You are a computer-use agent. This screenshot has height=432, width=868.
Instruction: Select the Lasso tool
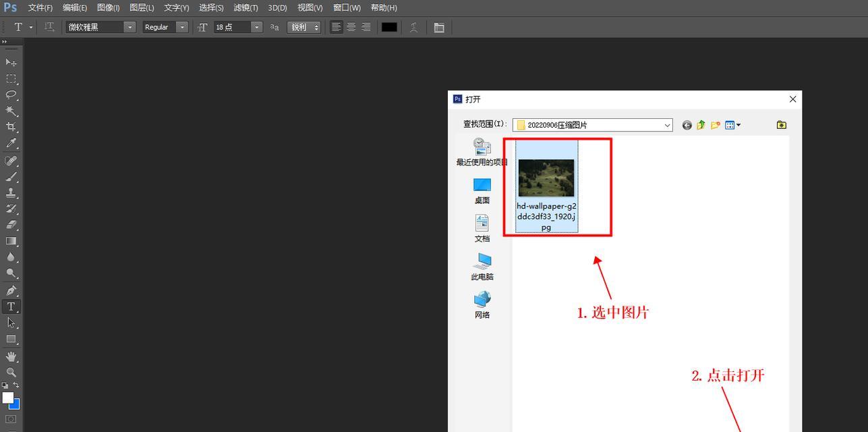click(11, 95)
